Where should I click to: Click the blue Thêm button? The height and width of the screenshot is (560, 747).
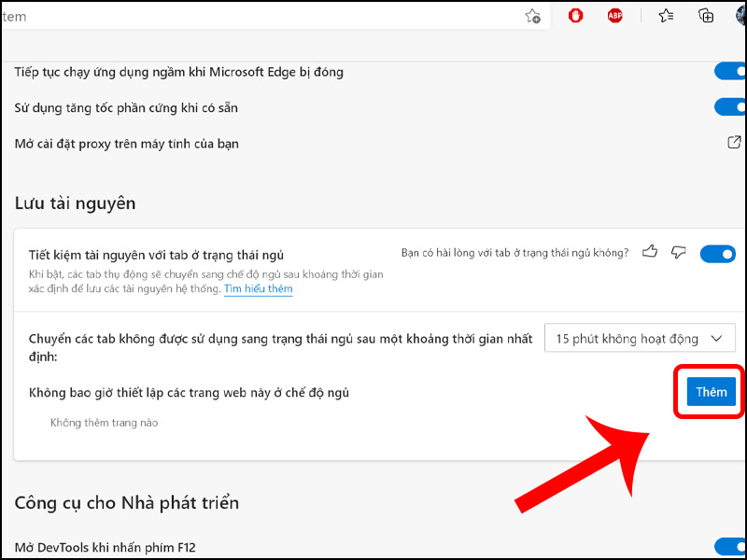(710, 392)
